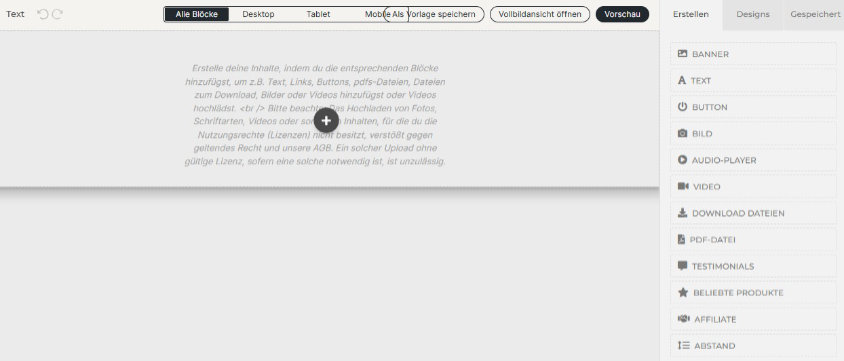Add an AUDIO-PLAYER block
This screenshot has width=844, height=361.
click(x=753, y=160)
